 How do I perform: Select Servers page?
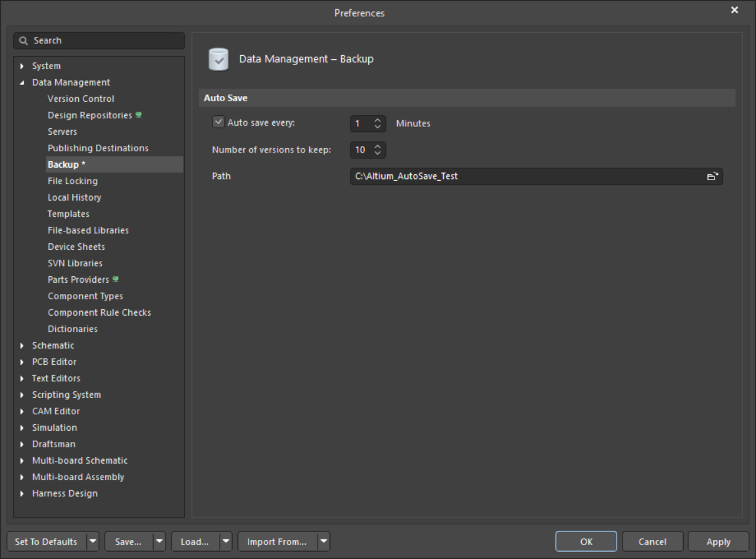click(62, 132)
